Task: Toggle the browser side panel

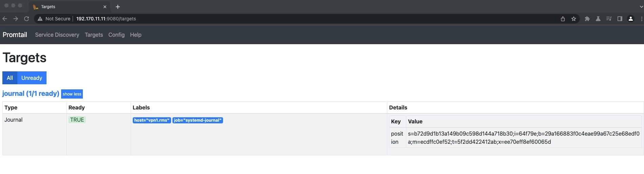Action: [x=620, y=19]
